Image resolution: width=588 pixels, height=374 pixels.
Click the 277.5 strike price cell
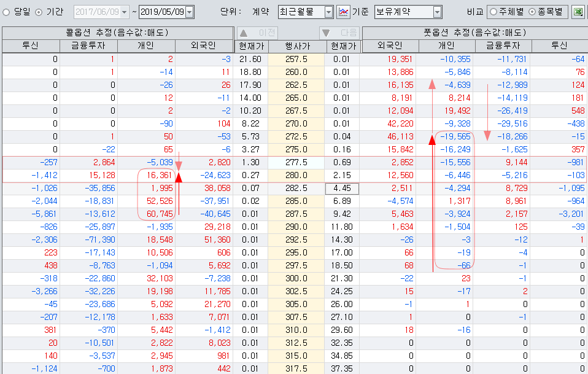click(x=296, y=163)
